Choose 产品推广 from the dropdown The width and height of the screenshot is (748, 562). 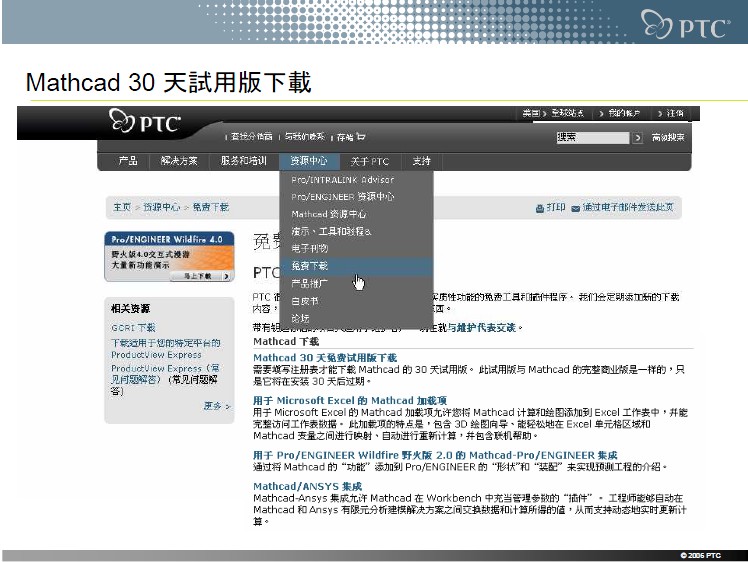point(310,284)
